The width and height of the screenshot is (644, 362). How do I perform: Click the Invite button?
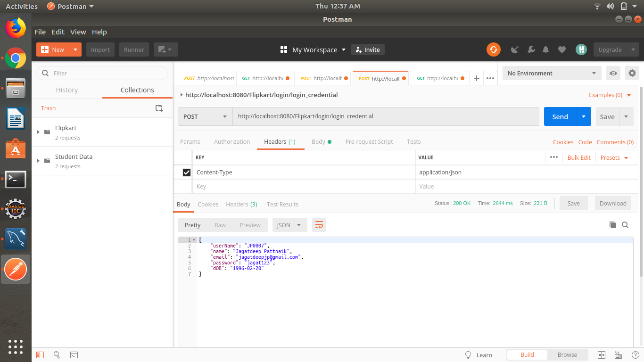[368, 49]
